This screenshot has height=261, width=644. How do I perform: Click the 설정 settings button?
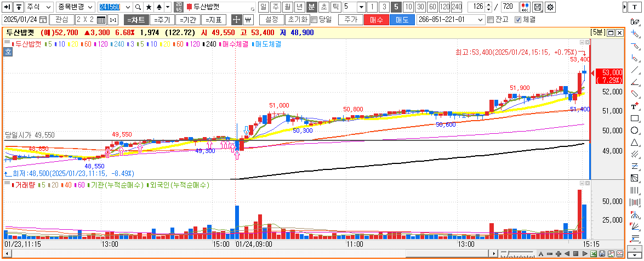tap(271, 20)
